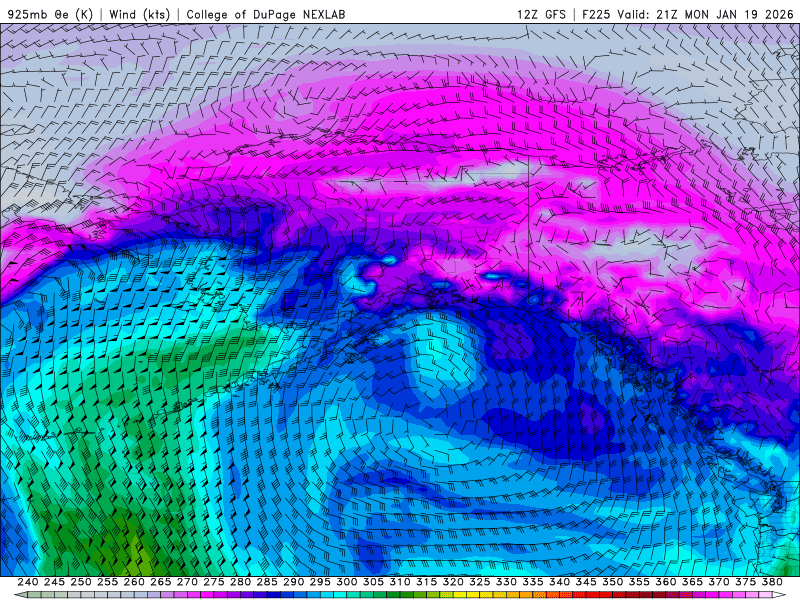
Task: Click the 240 value on the color scale
Action: point(28,582)
